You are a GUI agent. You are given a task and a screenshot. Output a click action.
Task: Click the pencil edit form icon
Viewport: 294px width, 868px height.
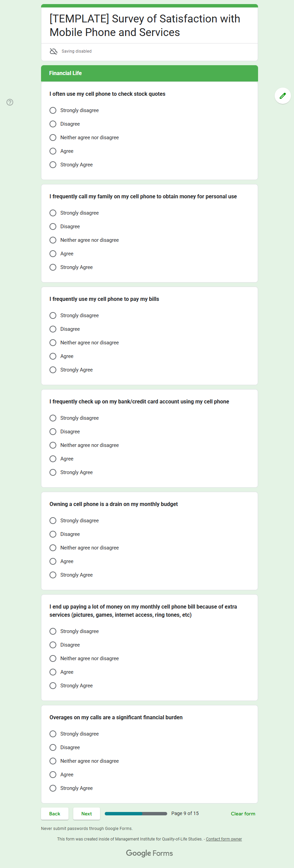[282, 96]
